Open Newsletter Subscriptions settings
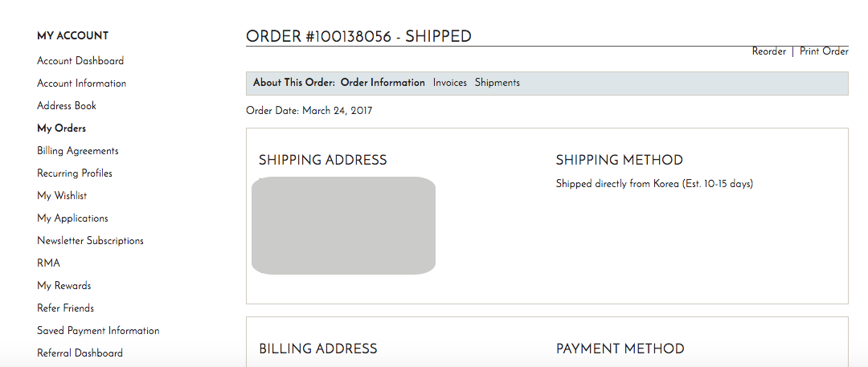868x367 pixels. click(90, 241)
